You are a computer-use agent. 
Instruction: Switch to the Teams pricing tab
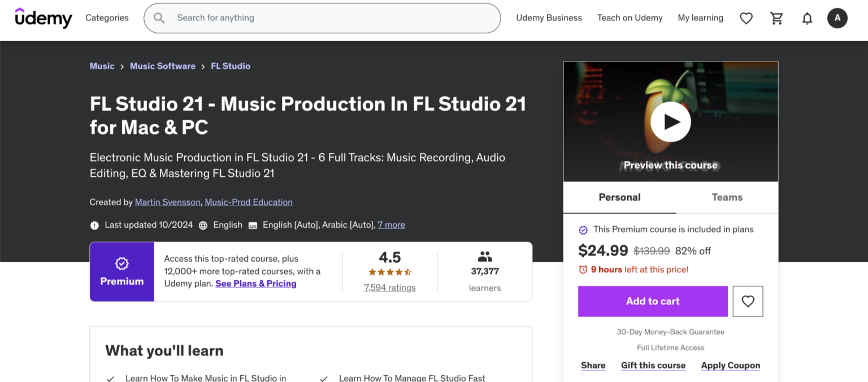727,197
